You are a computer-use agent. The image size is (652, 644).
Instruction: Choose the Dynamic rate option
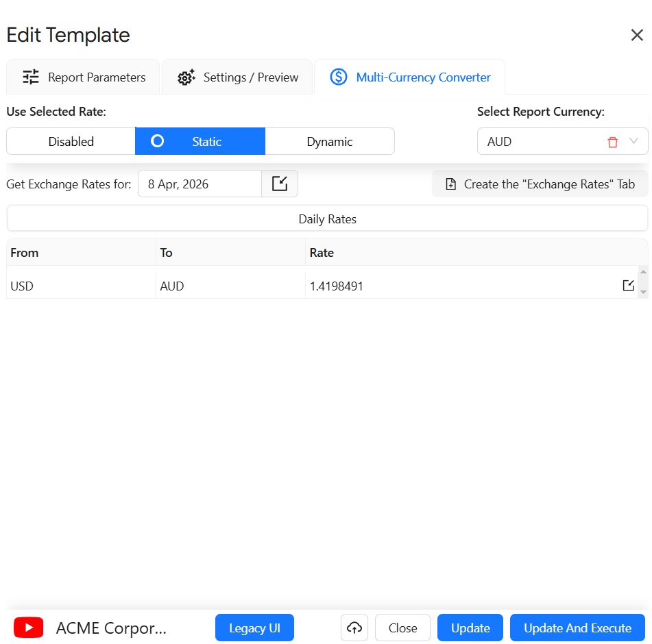(330, 142)
